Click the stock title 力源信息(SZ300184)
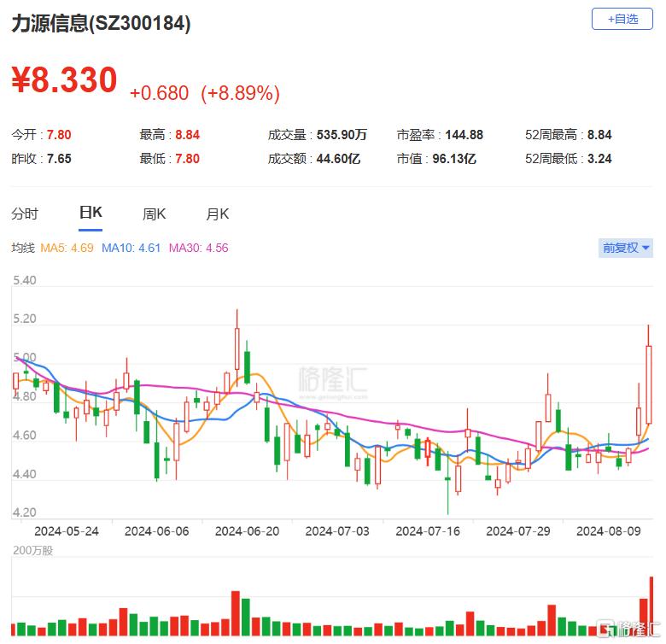666x644 pixels. (x=101, y=23)
